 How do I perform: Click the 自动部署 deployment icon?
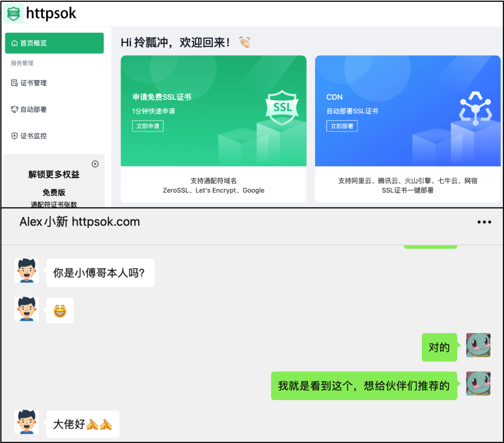tap(14, 109)
